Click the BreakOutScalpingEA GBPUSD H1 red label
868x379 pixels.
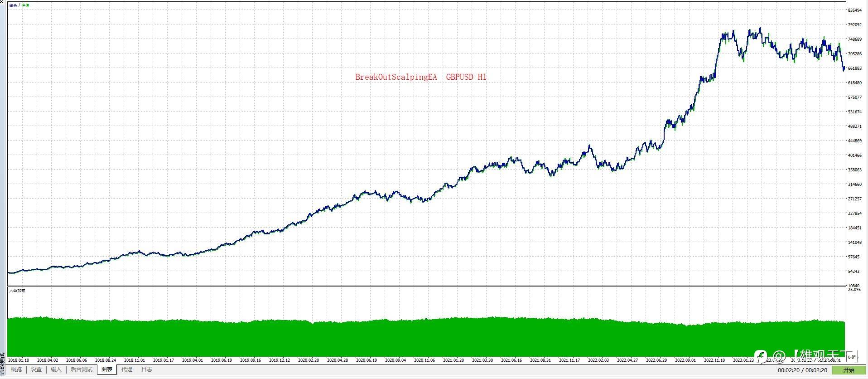click(420, 77)
